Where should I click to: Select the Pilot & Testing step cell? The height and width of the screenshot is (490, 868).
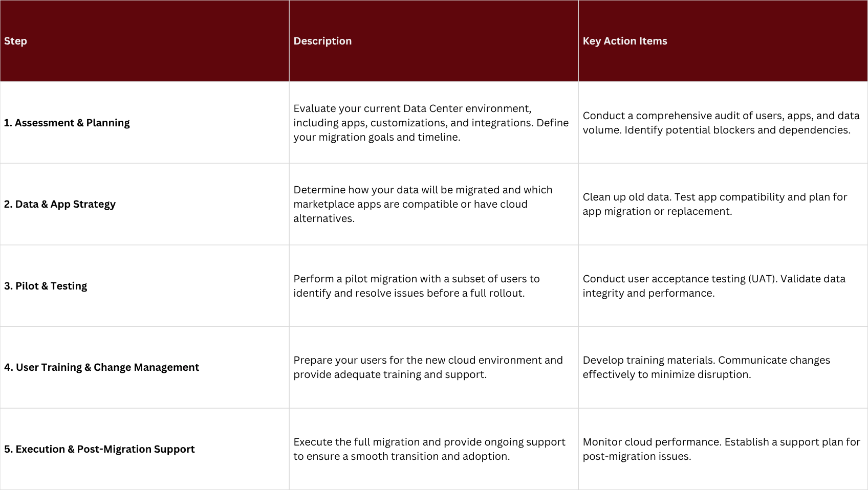pyautogui.click(x=46, y=286)
